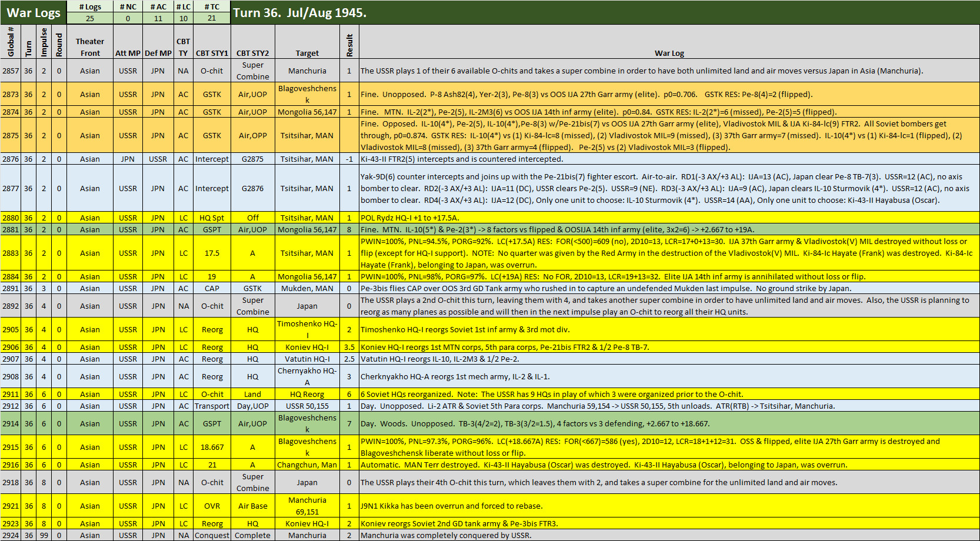Image resolution: width=980 pixels, height=541 pixels.
Task: Click Global # cell 2883
Action: click(x=11, y=253)
